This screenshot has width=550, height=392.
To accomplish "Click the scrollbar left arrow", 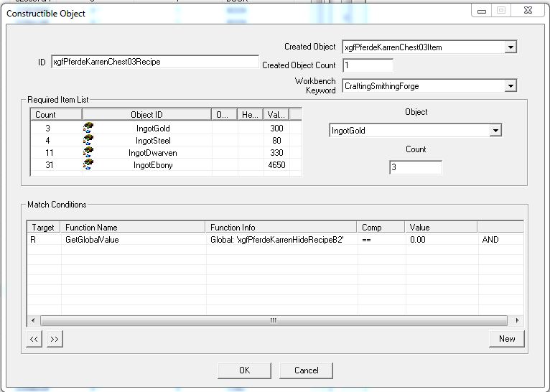I will [33, 320].
